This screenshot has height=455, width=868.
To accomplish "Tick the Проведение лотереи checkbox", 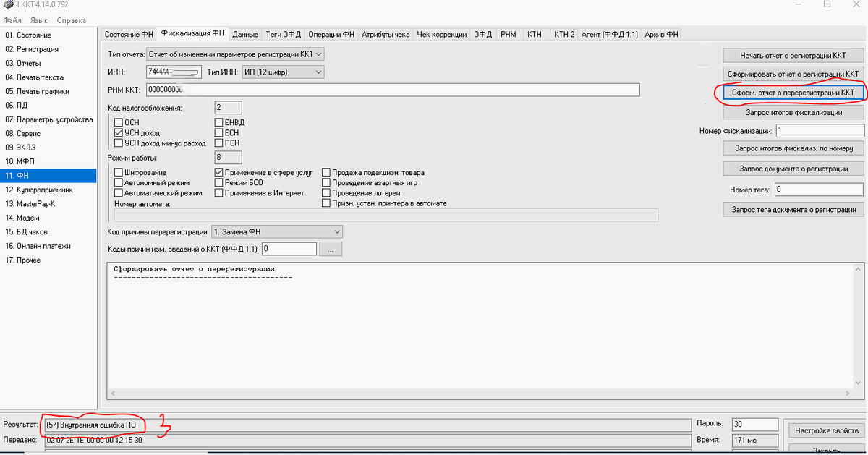I will pyautogui.click(x=326, y=193).
